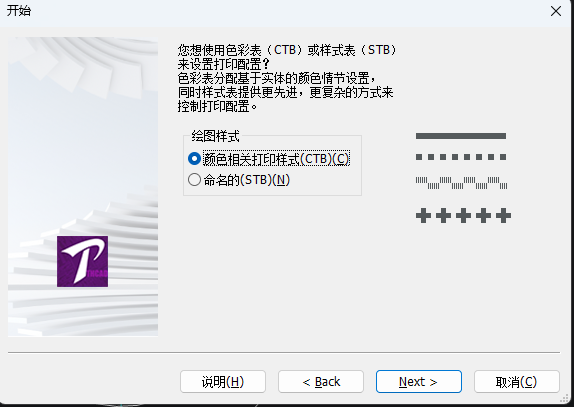Proceed using the Next > button
The image size is (574, 407).
click(419, 382)
